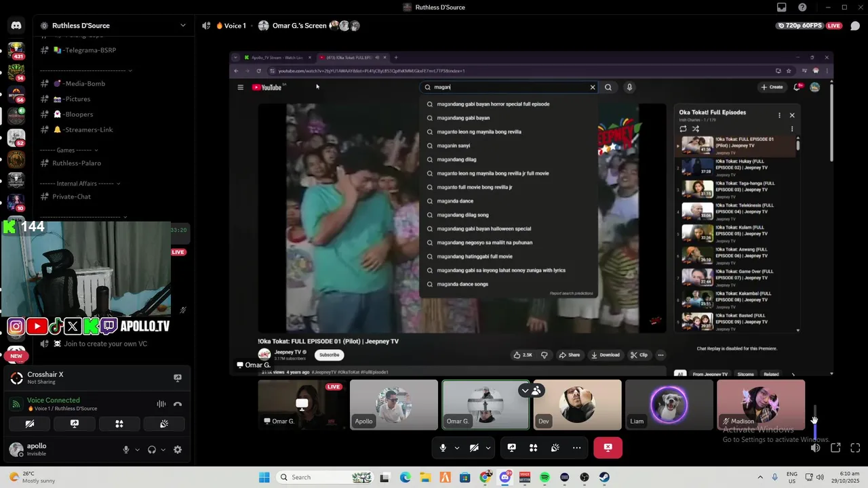Stop watching stream red button
This screenshot has height=488, width=868.
coord(608,447)
